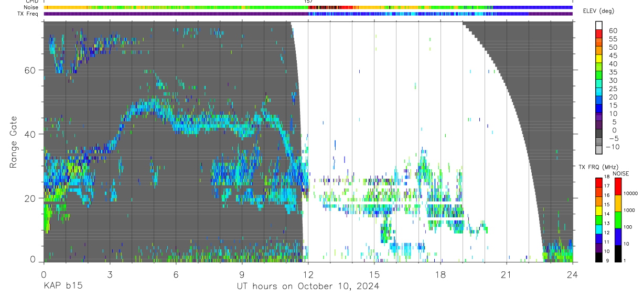This screenshot has width=644, height=297.
Task: Click the '-10' value on ELEV colorbar
Action: point(613,147)
